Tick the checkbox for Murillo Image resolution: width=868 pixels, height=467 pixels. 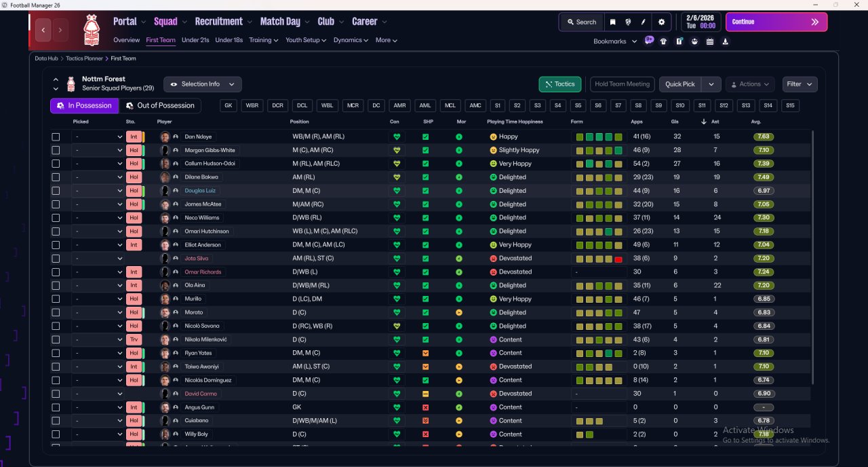coord(56,299)
